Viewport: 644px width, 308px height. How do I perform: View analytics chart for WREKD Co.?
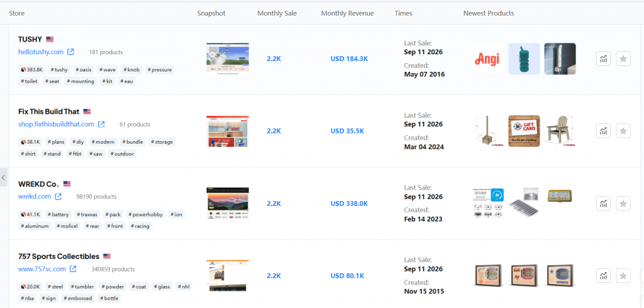pyautogui.click(x=603, y=203)
